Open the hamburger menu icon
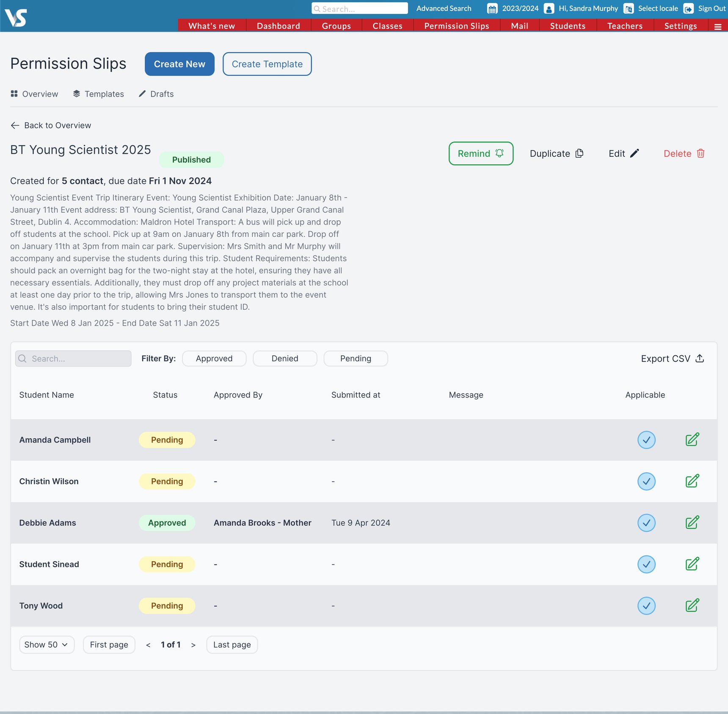This screenshot has width=728, height=714. 718,27
